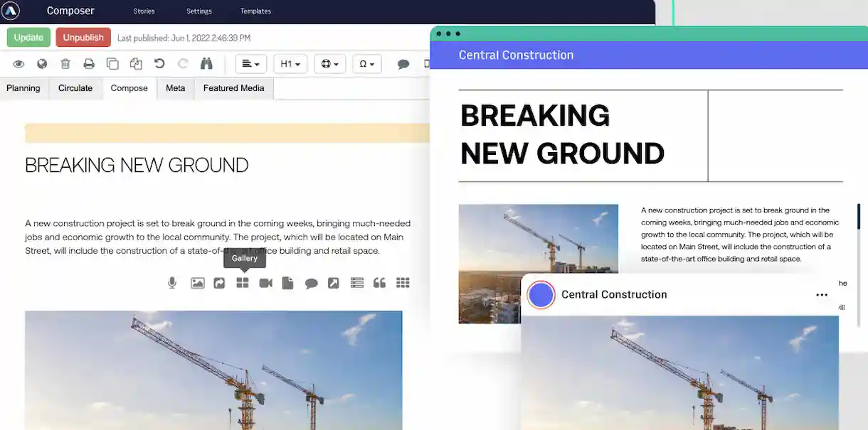The height and width of the screenshot is (430, 868).
Task: Open the H1 heading dropdown
Action: click(x=290, y=64)
